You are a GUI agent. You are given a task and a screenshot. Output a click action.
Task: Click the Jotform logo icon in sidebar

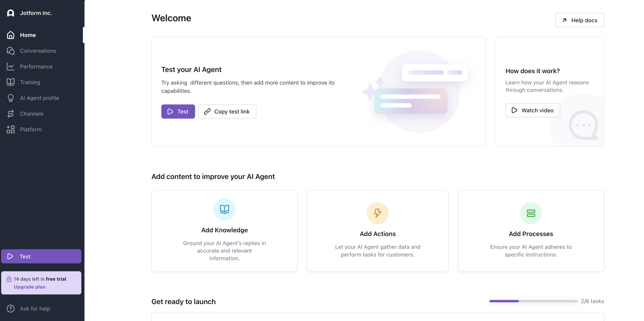(x=11, y=13)
